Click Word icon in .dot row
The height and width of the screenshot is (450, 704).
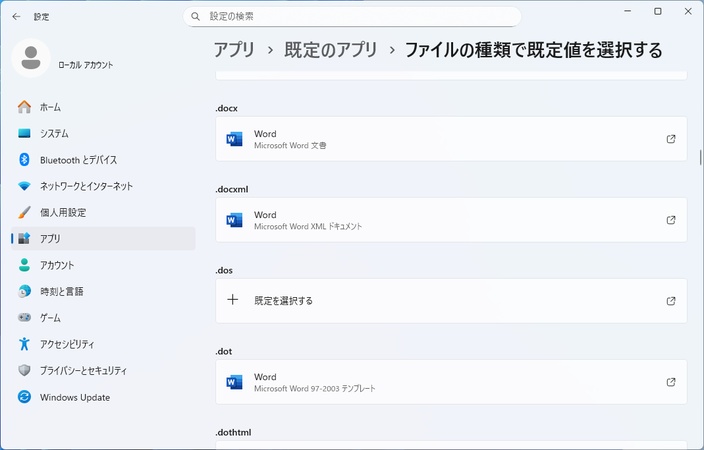coord(234,382)
